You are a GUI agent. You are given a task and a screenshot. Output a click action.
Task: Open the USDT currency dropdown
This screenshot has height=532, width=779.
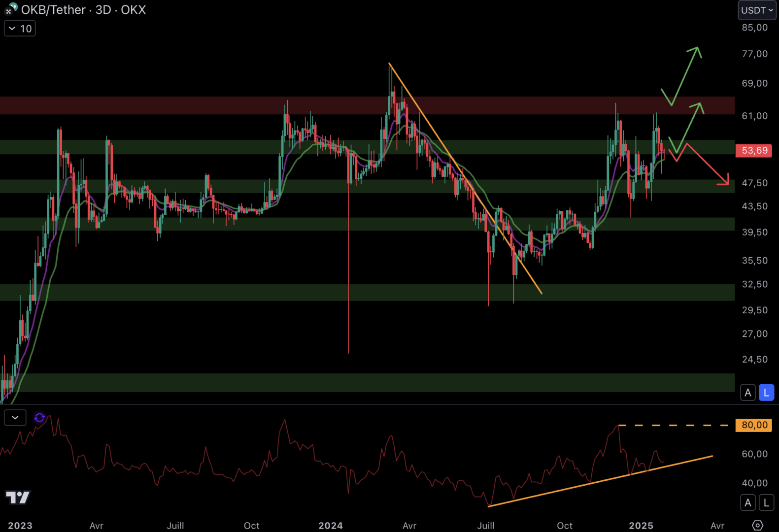[757, 10]
